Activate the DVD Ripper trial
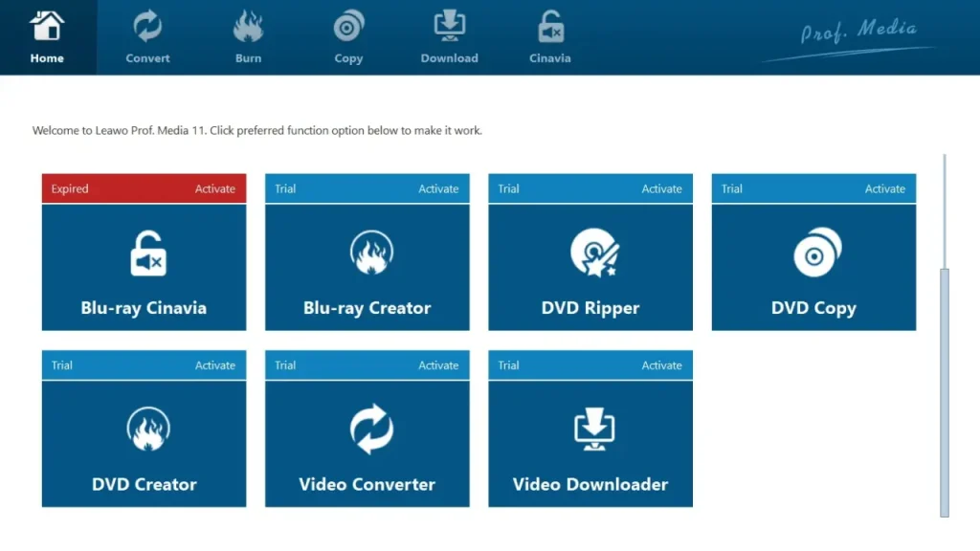The height and width of the screenshot is (551, 980). tap(661, 188)
